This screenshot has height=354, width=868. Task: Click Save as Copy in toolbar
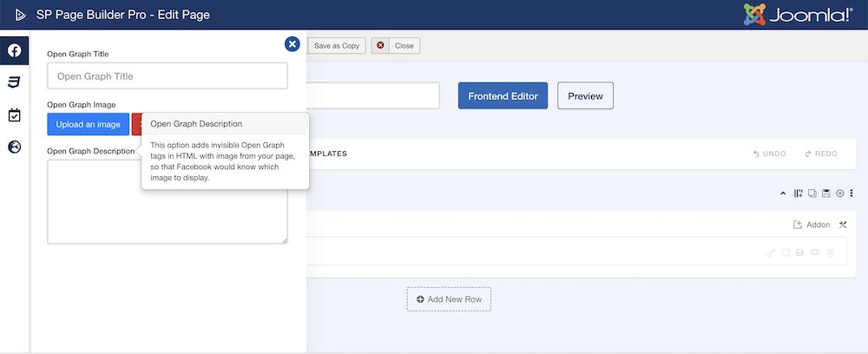pos(336,45)
